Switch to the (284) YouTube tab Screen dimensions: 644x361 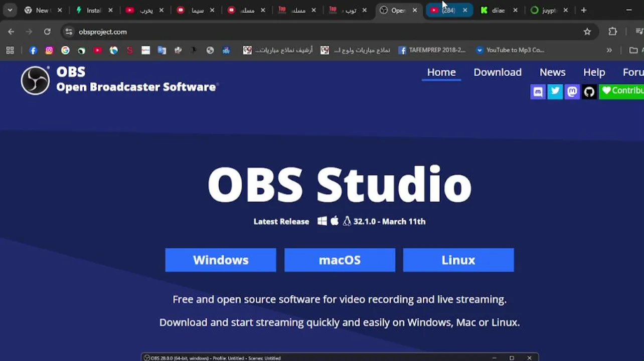[449, 10]
